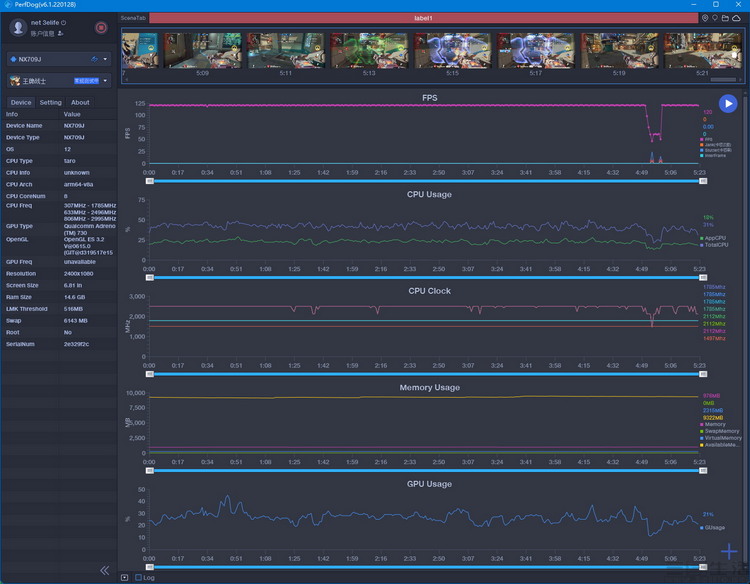Click the right handle of the GPU Usage range slider
The image size is (750, 584).
click(x=703, y=567)
